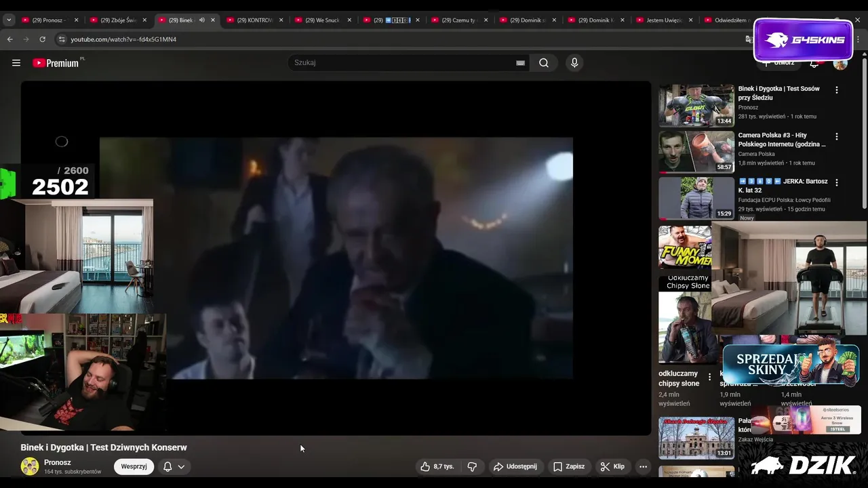
Task: Click the magnifier search button
Action: pos(544,63)
